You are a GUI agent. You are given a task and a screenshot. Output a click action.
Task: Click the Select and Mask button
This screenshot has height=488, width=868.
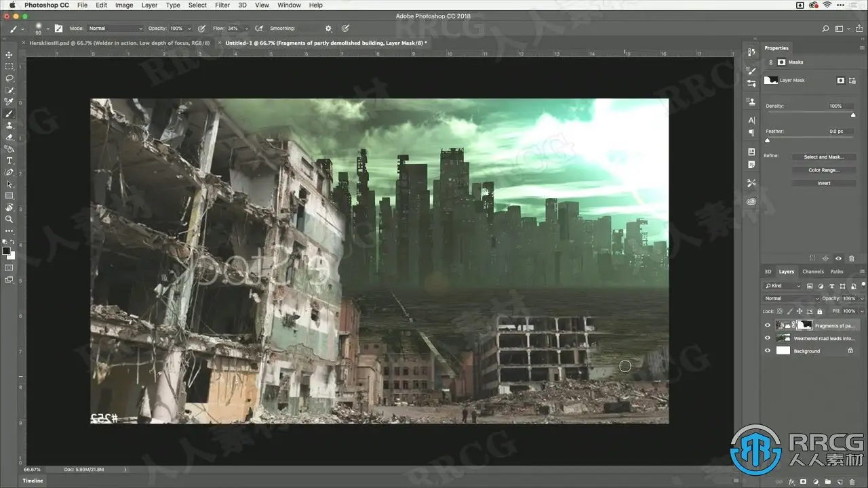[x=824, y=157]
